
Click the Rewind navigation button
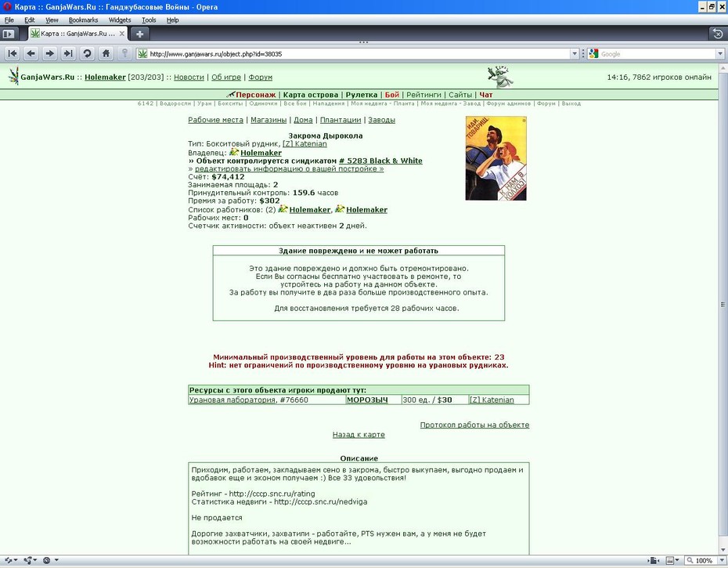coord(13,53)
